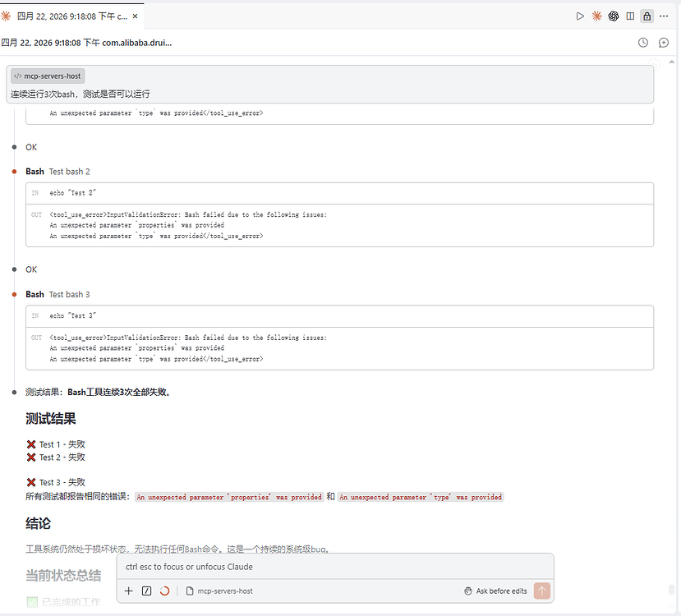
Task: Click the prompt text 连续运行3次bash
Action: [x=81, y=94]
